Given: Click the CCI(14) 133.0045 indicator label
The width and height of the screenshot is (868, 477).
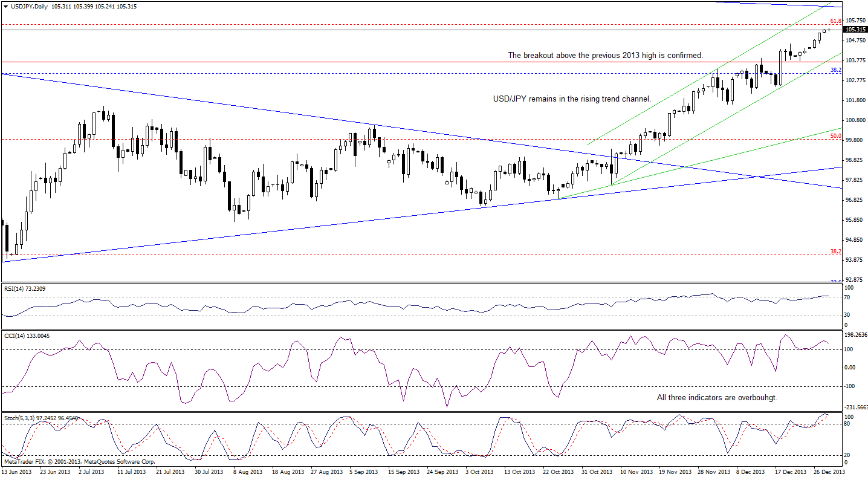Looking at the screenshot, I should pyautogui.click(x=26, y=336).
